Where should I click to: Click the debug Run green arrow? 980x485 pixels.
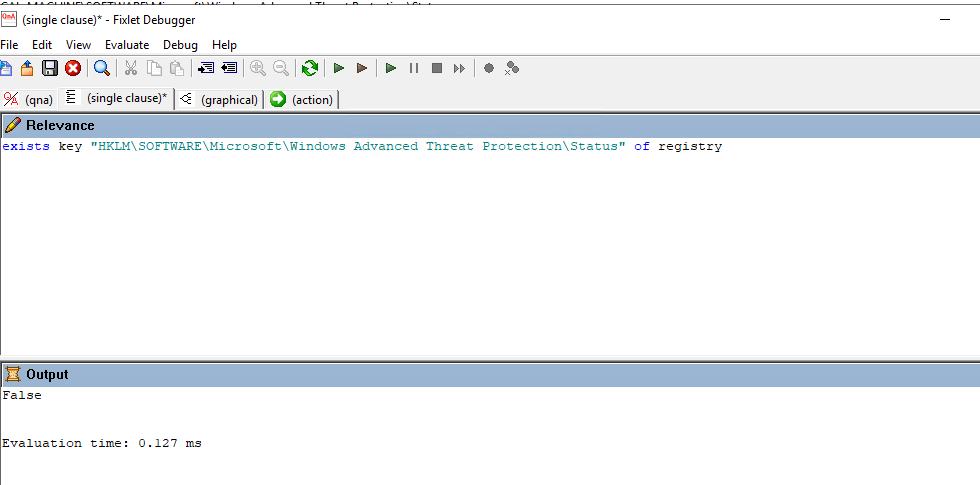(x=391, y=68)
